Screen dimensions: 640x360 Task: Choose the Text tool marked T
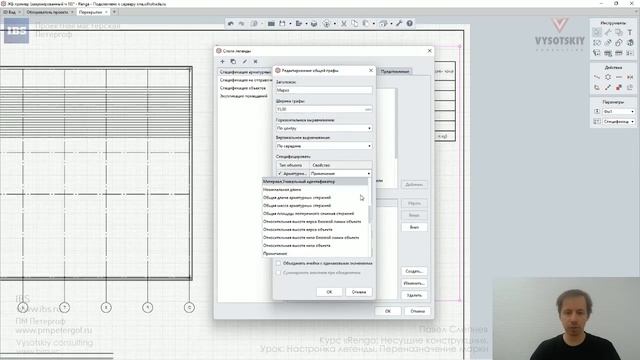pyautogui.click(x=630, y=32)
